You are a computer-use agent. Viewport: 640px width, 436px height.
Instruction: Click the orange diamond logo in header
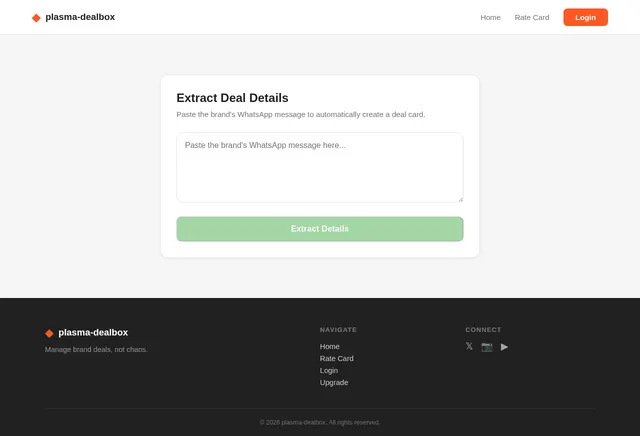(x=36, y=18)
